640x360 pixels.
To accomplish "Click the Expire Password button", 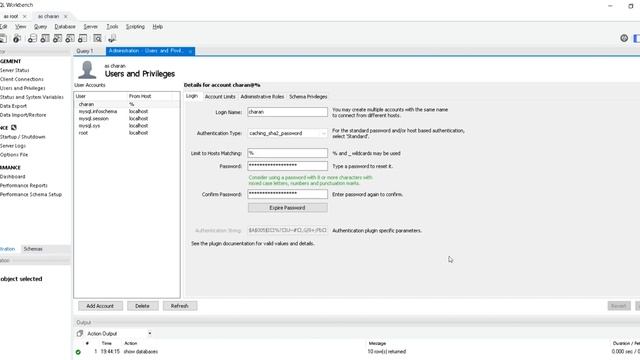I will (287, 208).
